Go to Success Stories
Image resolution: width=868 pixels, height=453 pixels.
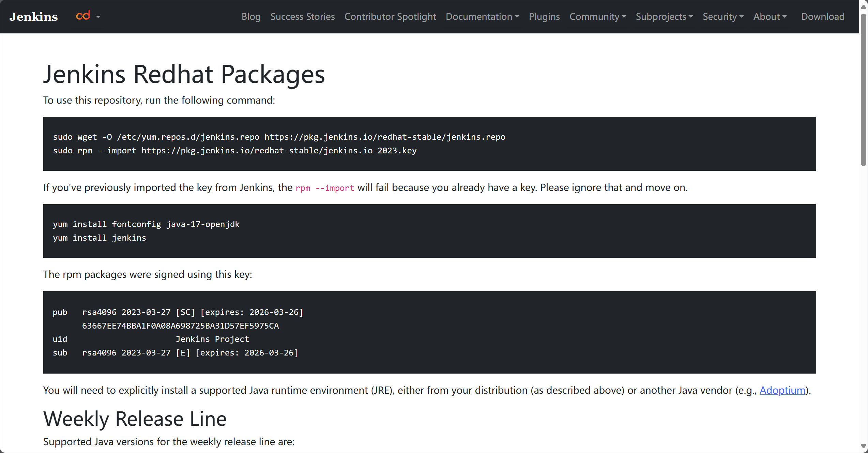[x=302, y=16]
